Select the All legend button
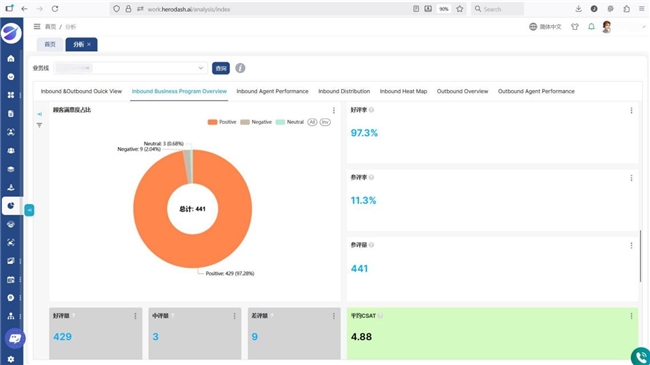This screenshot has width=650, height=365. tap(312, 122)
